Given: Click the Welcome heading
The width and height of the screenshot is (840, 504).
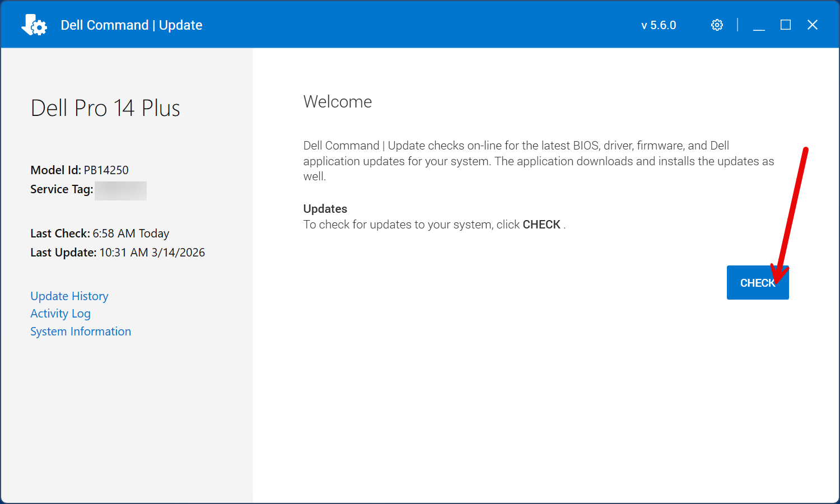Looking at the screenshot, I should pos(338,102).
